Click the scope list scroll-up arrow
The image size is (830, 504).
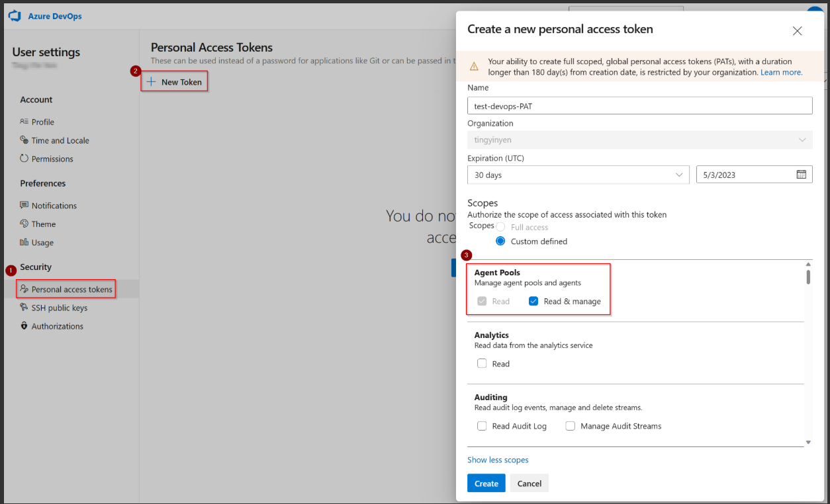click(808, 265)
